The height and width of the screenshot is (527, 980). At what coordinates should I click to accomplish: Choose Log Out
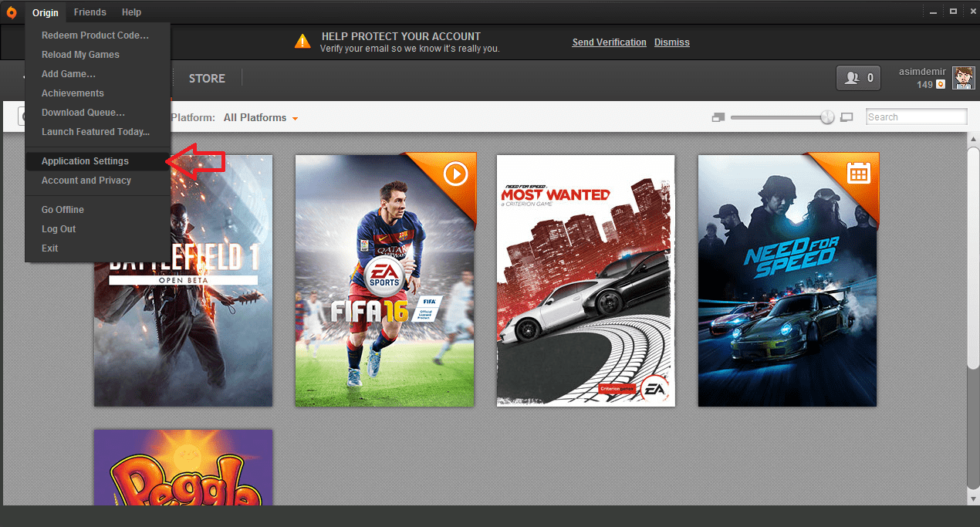tap(97, 229)
